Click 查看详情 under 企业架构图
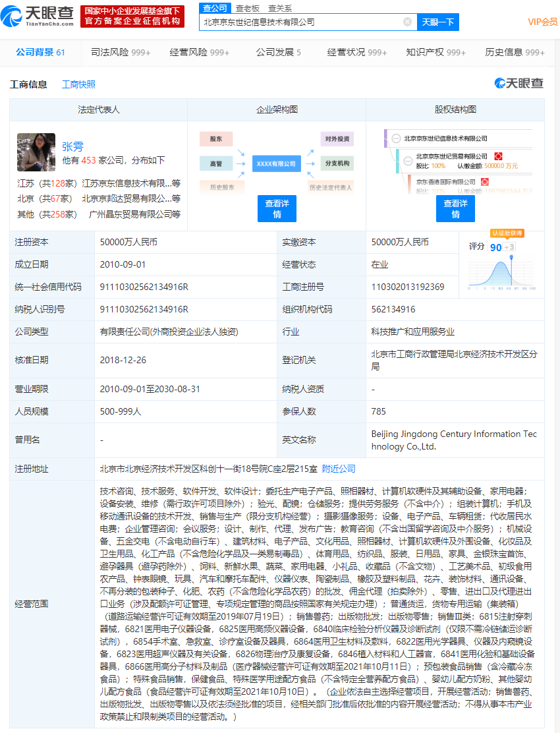This screenshot has height=733, width=560. coord(277,209)
